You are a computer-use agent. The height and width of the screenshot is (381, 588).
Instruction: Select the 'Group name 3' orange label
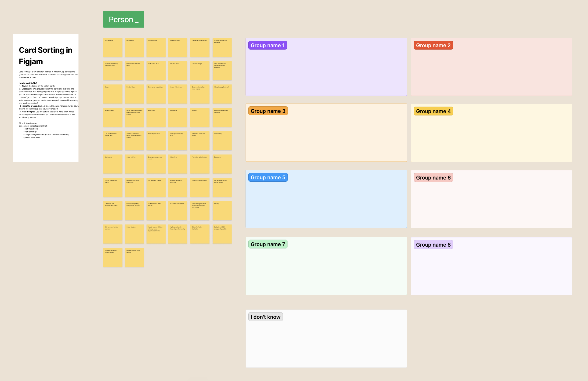pyautogui.click(x=268, y=111)
